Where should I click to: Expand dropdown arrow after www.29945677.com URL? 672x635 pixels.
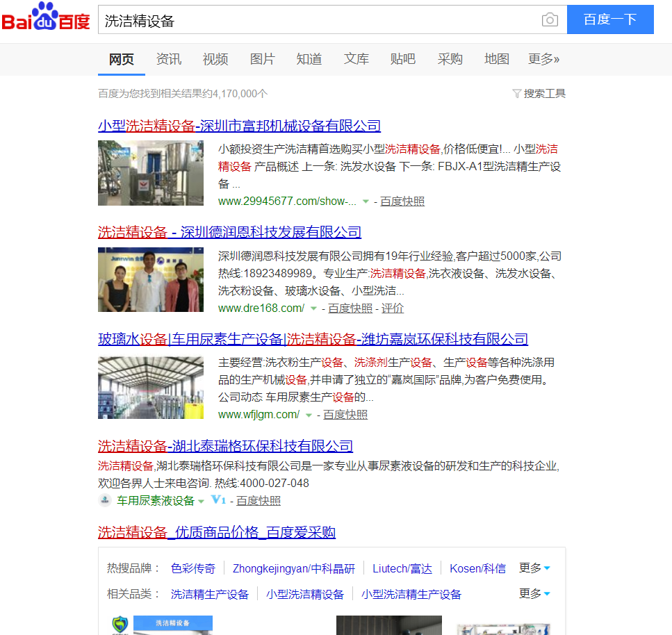366,201
